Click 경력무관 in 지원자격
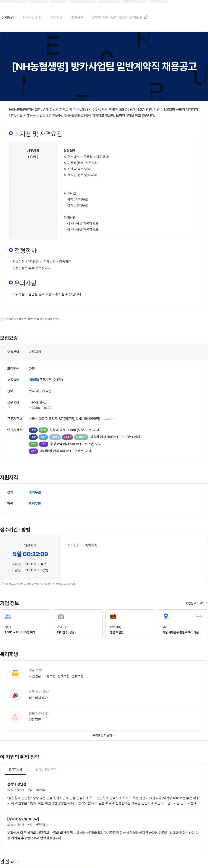The width and height of the screenshot is (208, 868). point(35,492)
